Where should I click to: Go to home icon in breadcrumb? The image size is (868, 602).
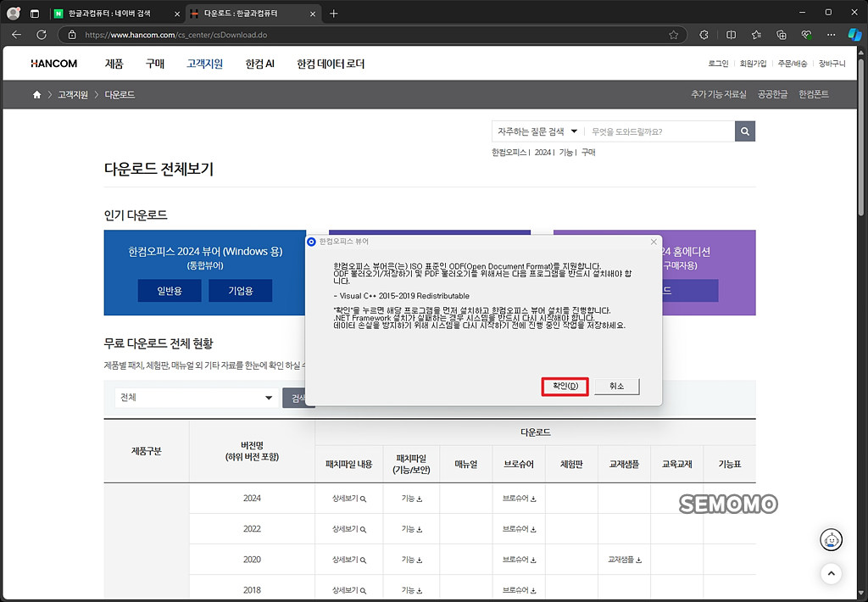coord(36,95)
